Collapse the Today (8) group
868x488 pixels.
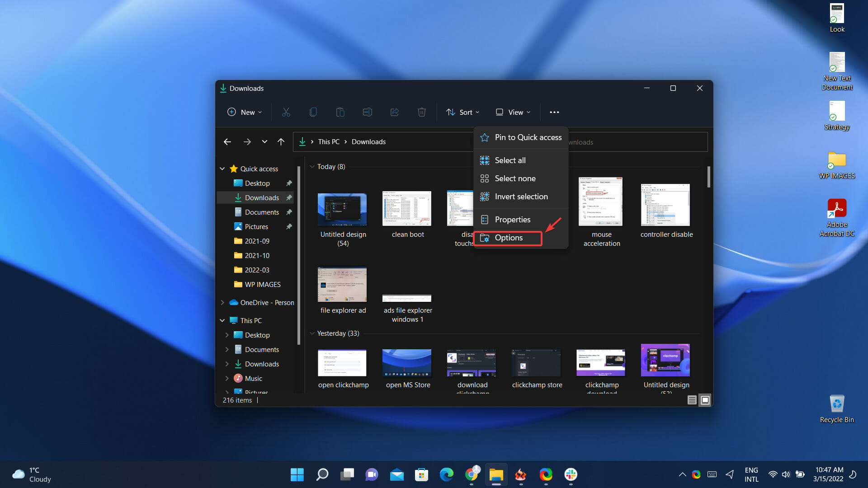[312, 167]
